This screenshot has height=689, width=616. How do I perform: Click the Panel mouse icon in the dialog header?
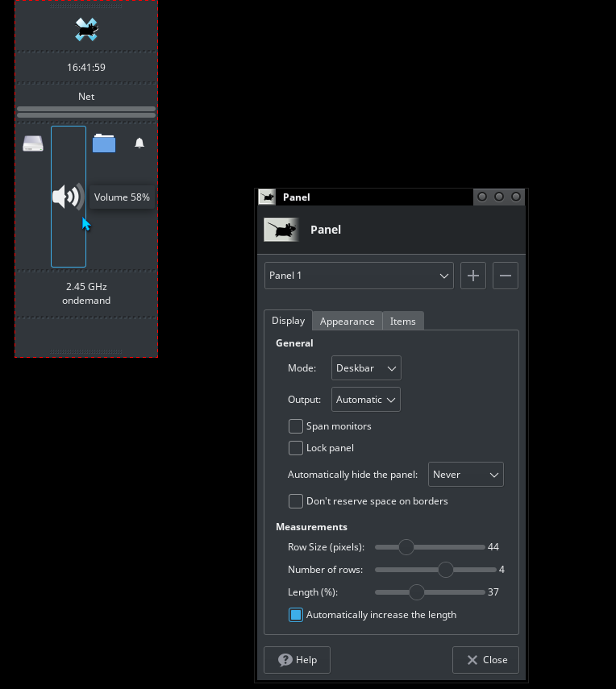point(281,230)
